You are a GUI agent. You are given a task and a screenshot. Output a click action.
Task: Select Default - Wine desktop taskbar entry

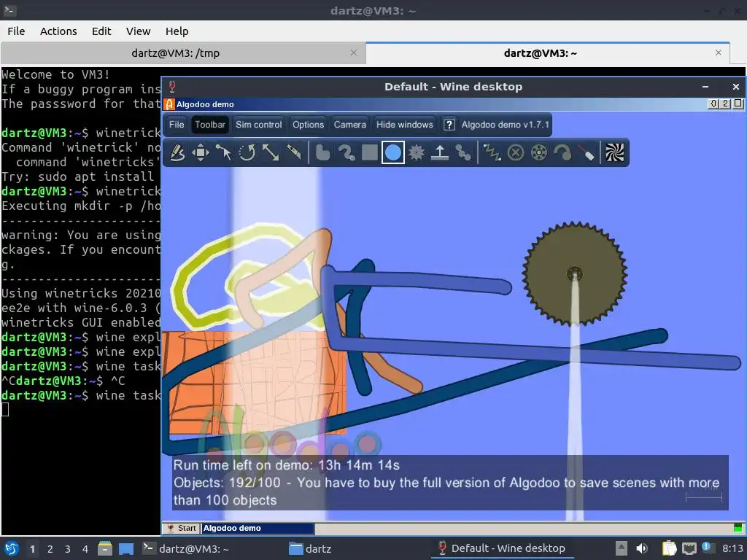point(501,548)
